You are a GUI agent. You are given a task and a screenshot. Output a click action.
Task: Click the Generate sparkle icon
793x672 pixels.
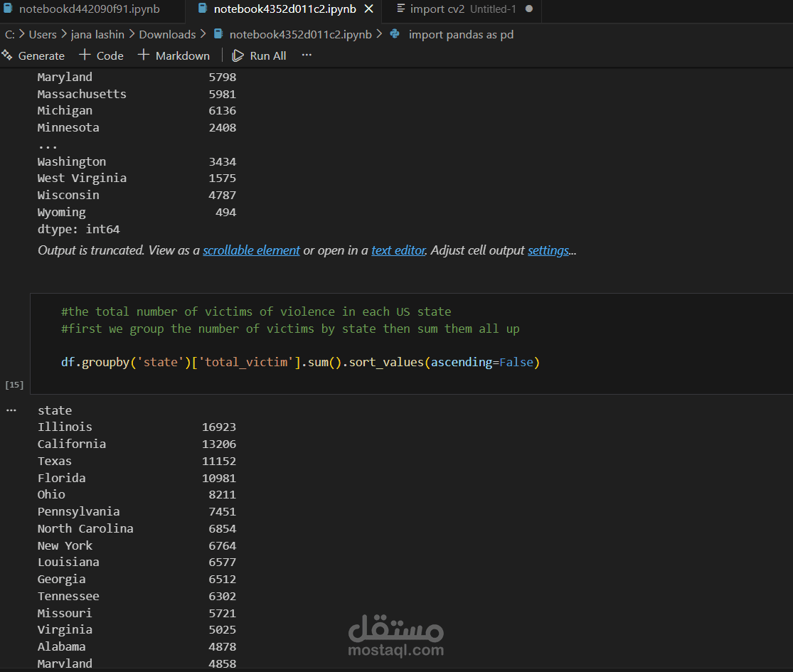tap(7, 55)
